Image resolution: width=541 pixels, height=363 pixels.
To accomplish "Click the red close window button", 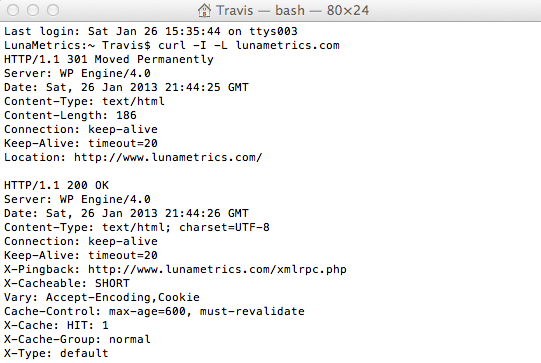I will tap(13, 10).
